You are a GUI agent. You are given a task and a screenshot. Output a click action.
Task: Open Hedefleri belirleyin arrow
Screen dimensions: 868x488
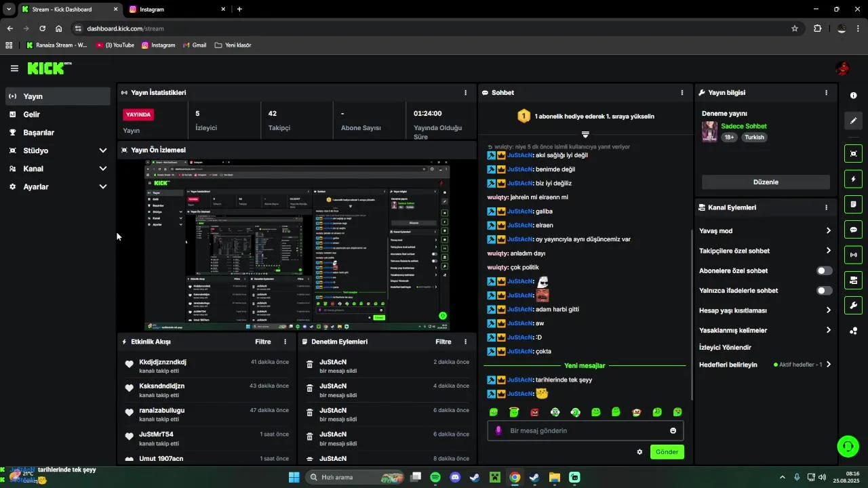[x=829, y=365]
